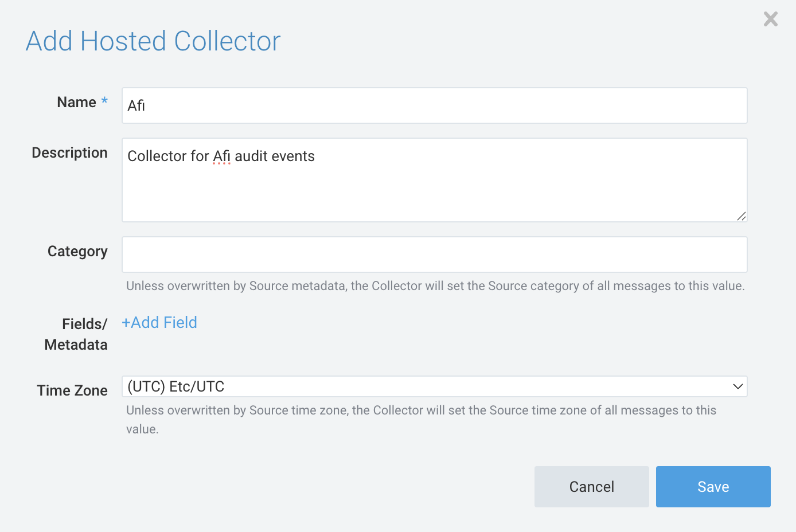
Task: Click the Time Zone dropdown chevron arrow
Action: pos(738,386)
